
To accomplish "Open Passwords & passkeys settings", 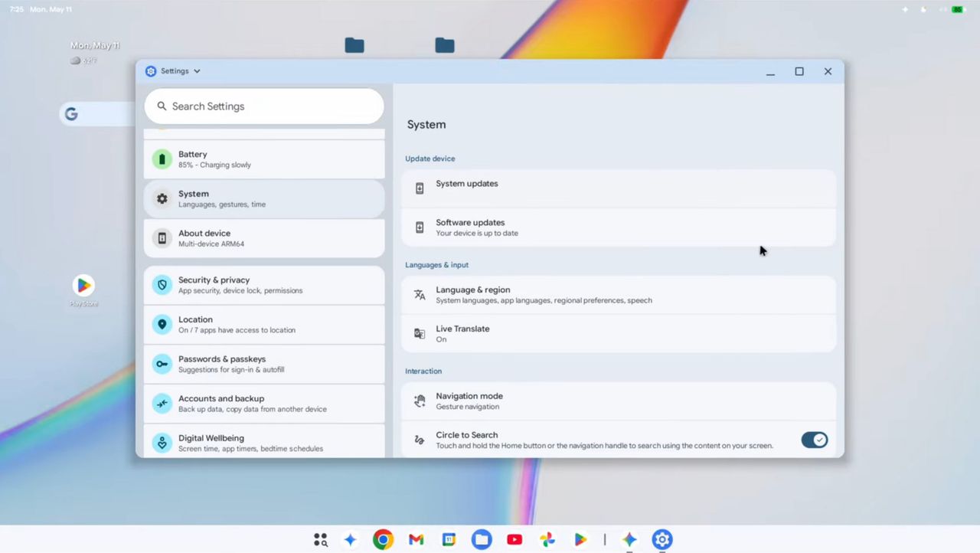I will 264,364.
